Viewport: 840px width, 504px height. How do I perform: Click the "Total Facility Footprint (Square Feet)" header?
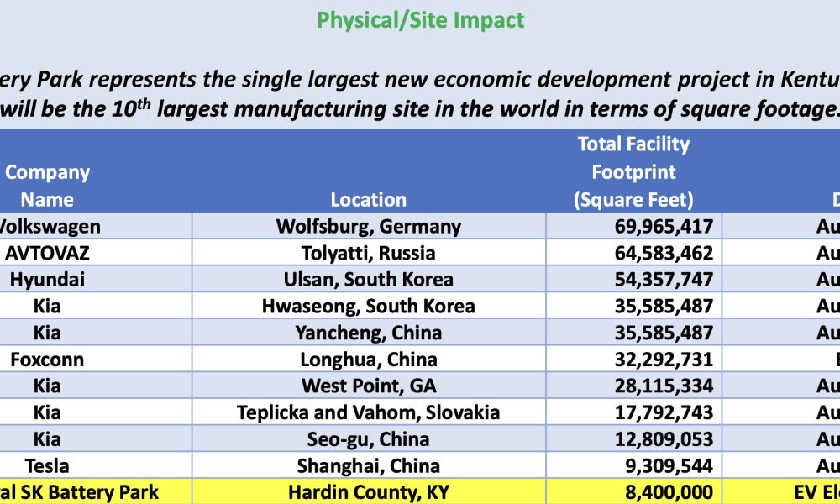click(x=633, y=172)
